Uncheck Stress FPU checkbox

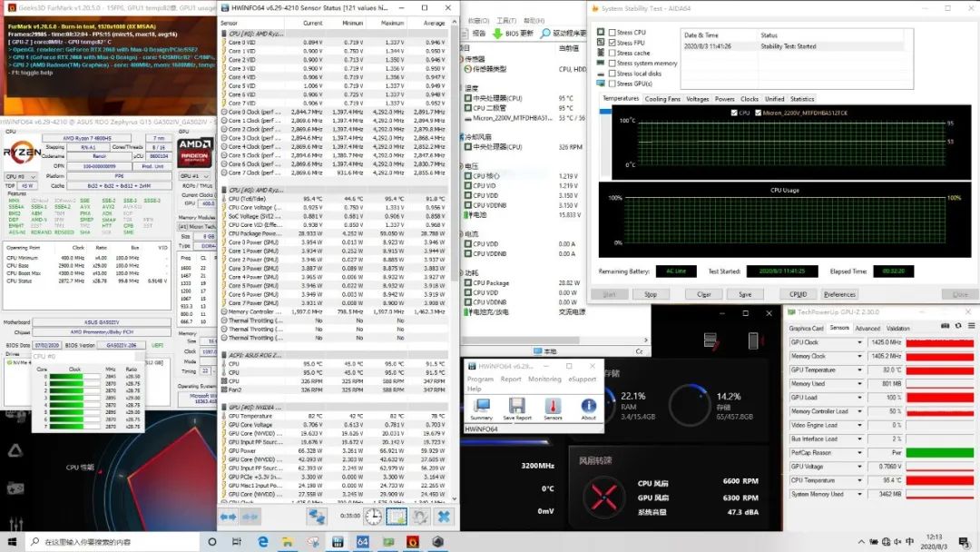(612, 43)
